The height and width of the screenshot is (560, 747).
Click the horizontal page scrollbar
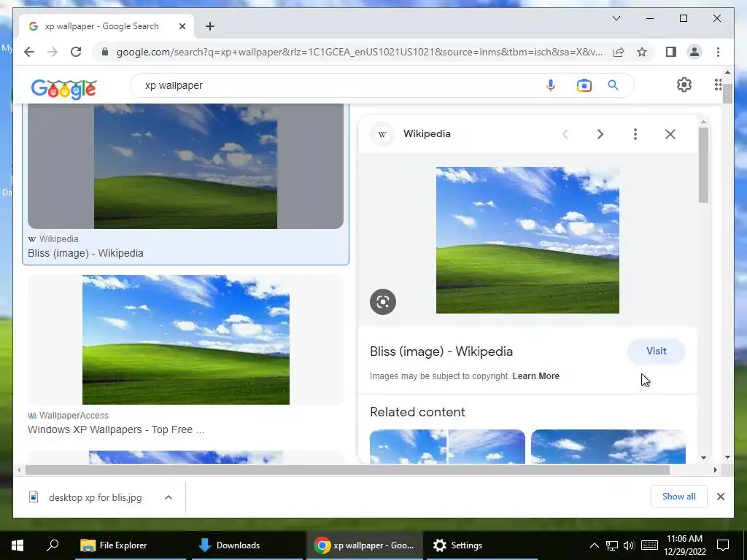click(x=347, y=470)
